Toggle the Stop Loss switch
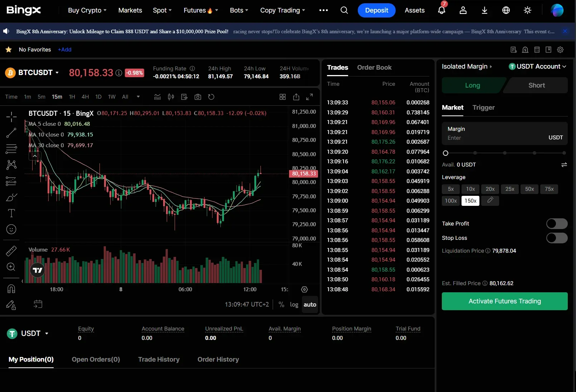 (557, 238)
